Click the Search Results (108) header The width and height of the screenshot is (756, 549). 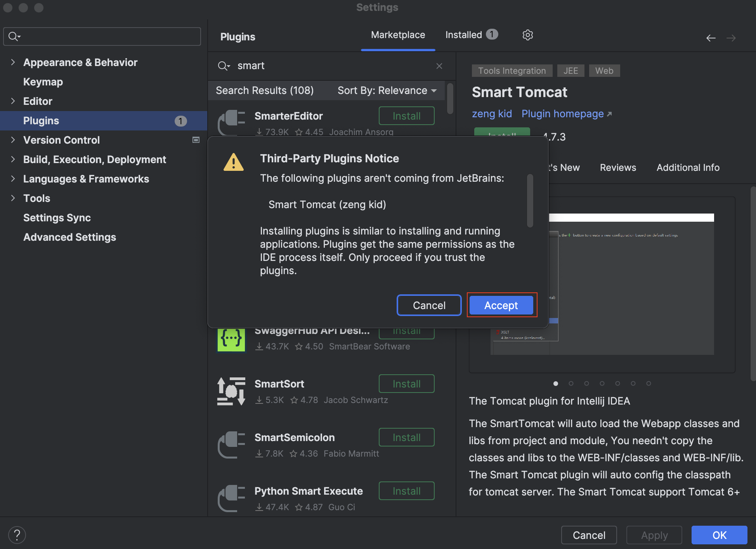[x=265, y=90]
